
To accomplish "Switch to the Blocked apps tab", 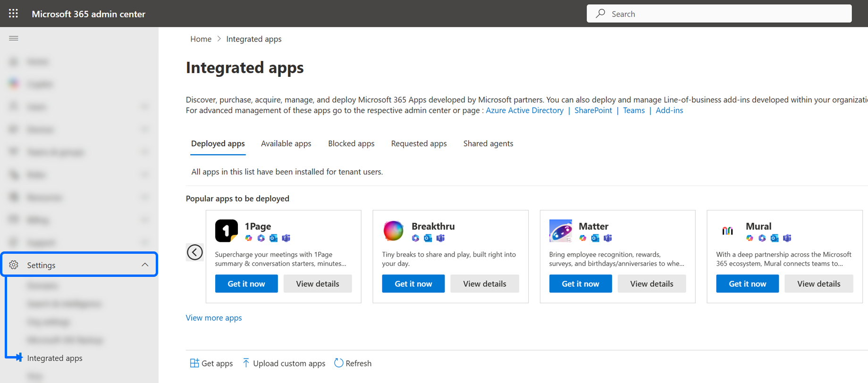I will (x=351, y=143).
